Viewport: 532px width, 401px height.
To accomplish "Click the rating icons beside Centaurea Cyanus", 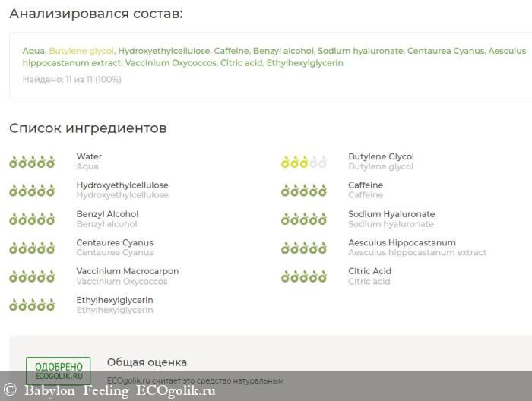I will [x=32, y=248].
